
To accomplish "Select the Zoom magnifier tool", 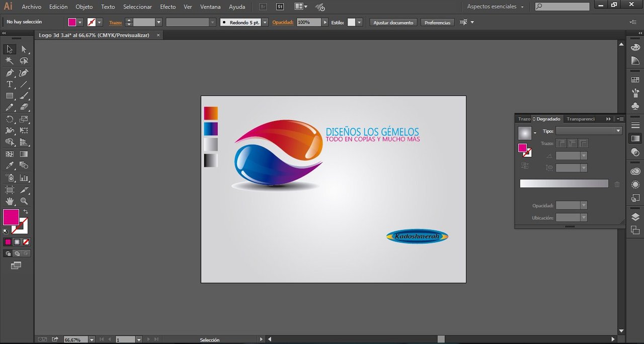I will 24,201.
